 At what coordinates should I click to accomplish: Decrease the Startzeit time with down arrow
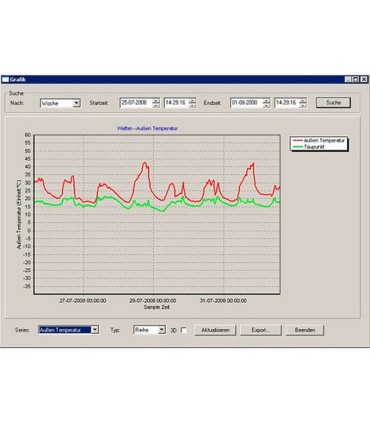[192, 105]
